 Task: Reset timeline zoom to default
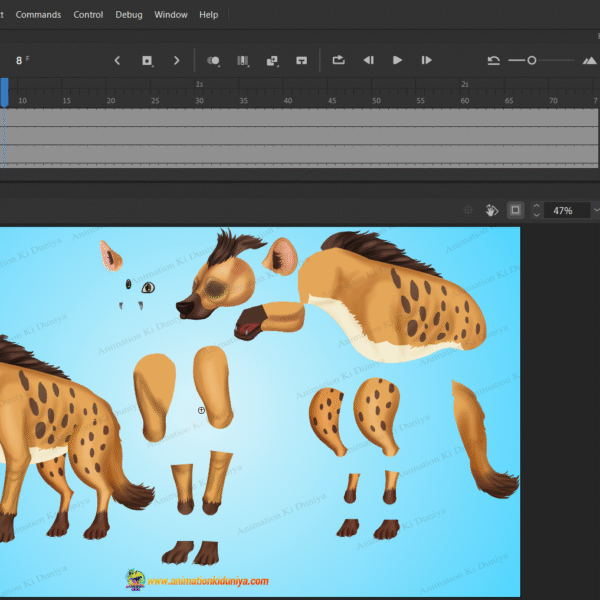(x=493, y=60)
